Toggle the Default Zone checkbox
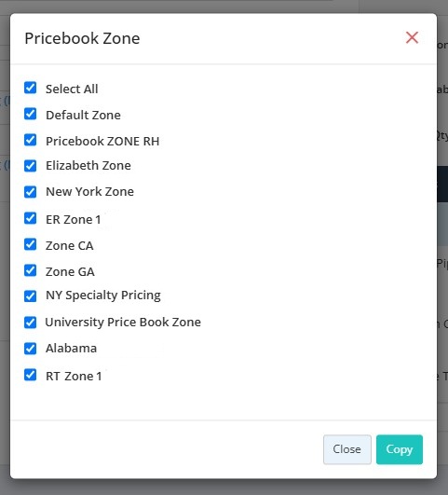This screenshot has width=448, height=495. tap(31, 114)
